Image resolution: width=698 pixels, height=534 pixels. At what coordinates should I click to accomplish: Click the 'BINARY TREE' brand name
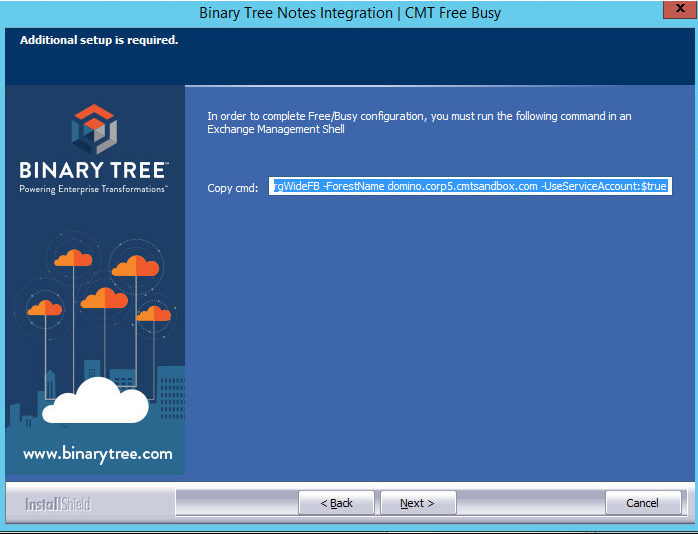point(94,170)
